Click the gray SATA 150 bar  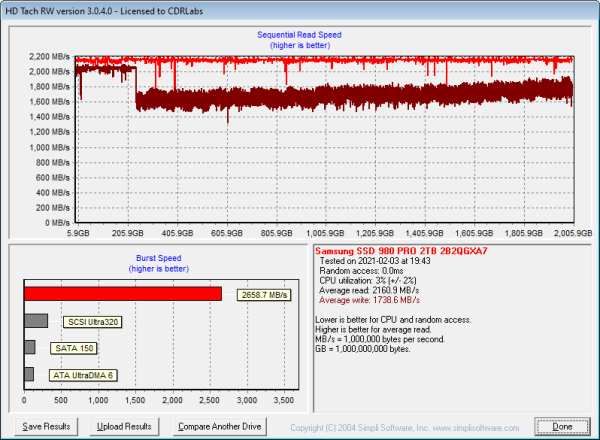(29, 347)
